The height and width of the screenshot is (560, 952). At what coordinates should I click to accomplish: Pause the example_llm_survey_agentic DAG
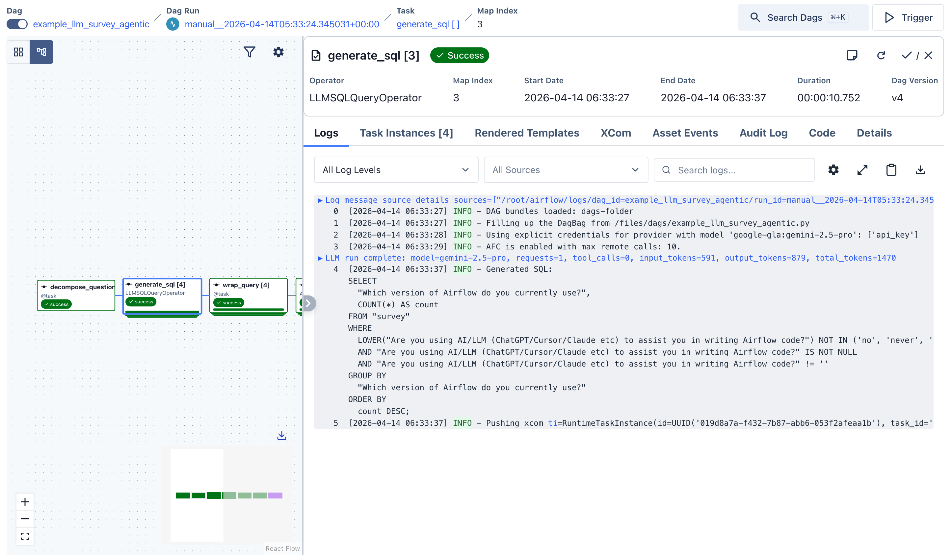point(16,24)
